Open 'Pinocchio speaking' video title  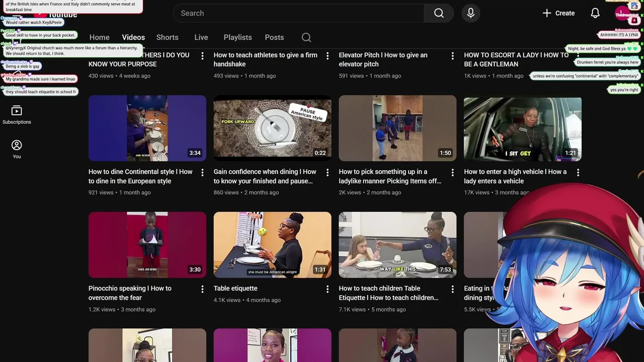point(130,293)
